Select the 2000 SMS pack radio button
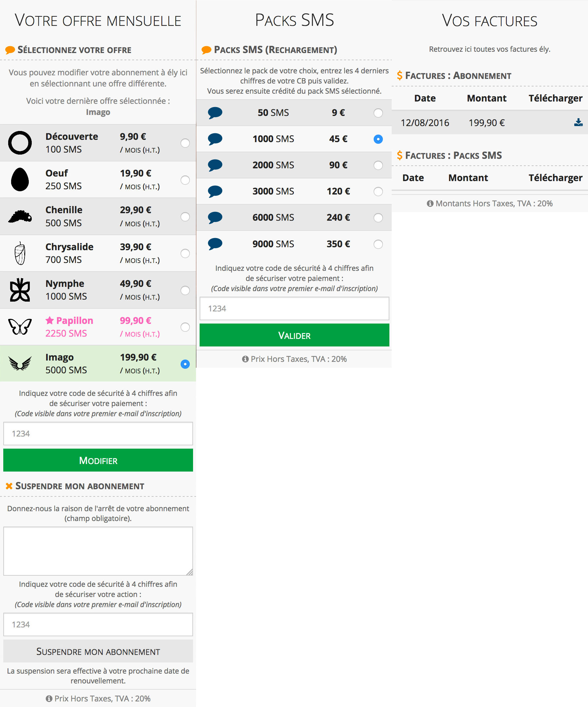Viewport: 588px width, 707px height. click(x=378, y=165)
